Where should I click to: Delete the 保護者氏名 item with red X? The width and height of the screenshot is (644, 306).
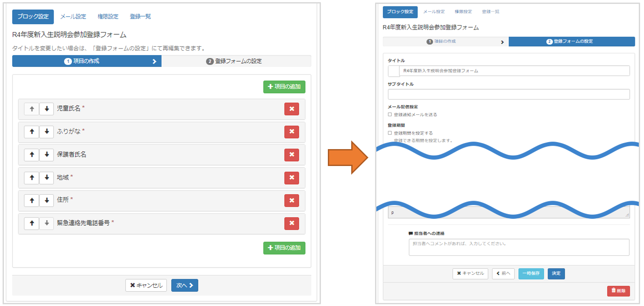(x=291, y=154)
